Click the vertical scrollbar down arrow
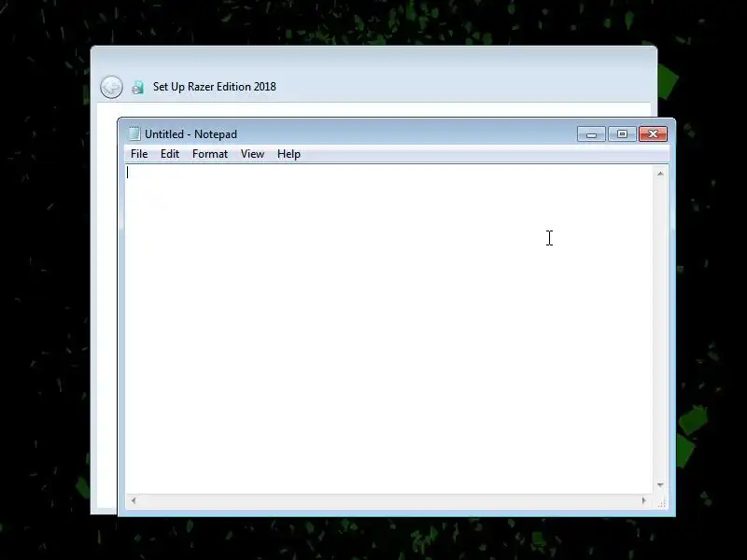 coord(660,485)
